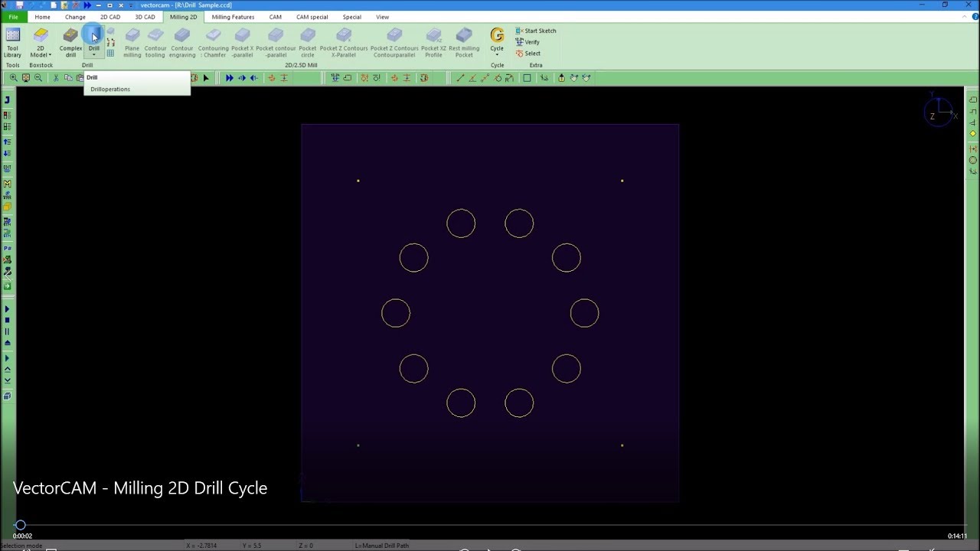Click the copy icon in toolbar
The image size is (980, 551).
pyautogui.click(x=68, y=78)
